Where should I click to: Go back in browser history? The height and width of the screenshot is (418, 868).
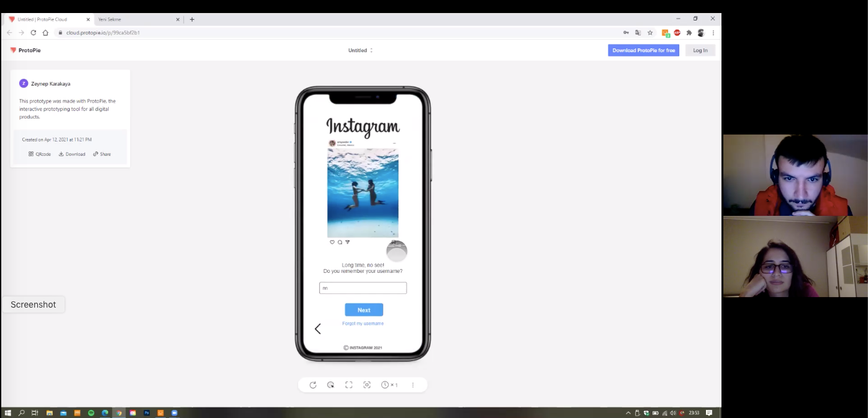(x=9, y=33)
